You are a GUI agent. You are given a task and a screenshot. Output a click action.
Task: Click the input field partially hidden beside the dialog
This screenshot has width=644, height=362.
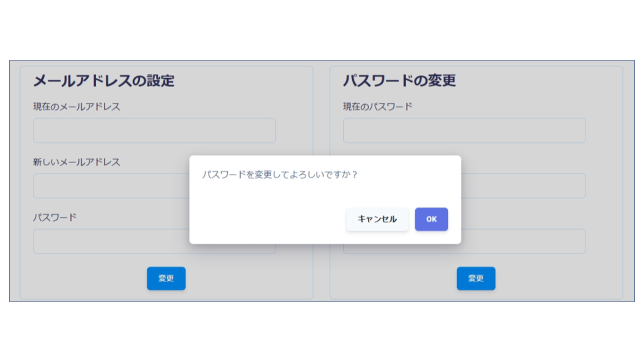523,186
